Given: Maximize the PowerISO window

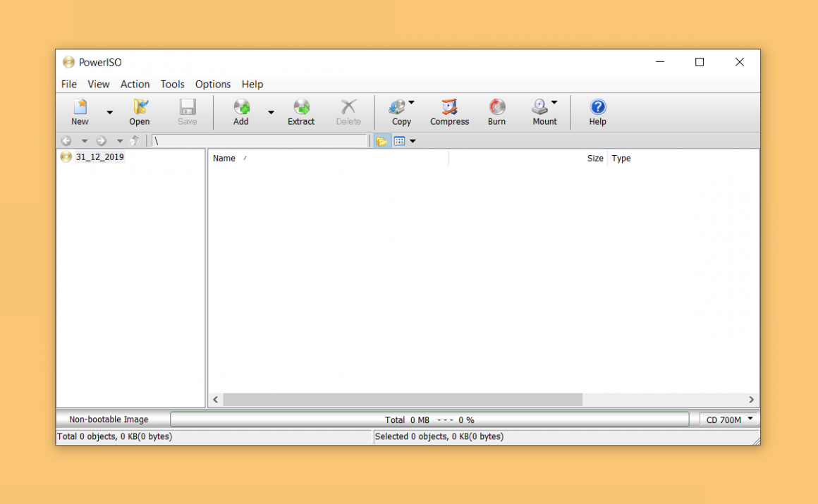Looking at the screenshot, I should (x=700, y=62).
